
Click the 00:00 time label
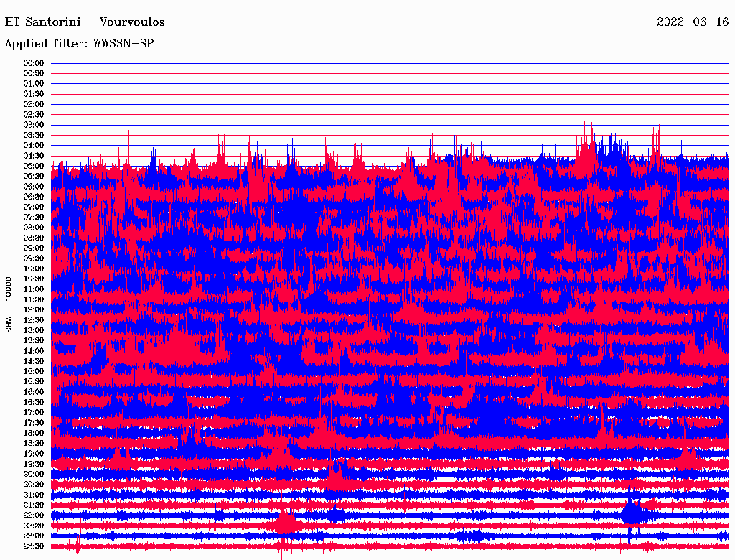pyautogui.click(x=34, y=63)
